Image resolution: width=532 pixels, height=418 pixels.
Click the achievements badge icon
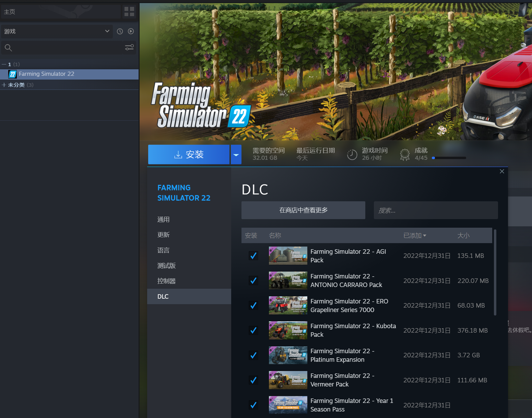pos(405,155)
